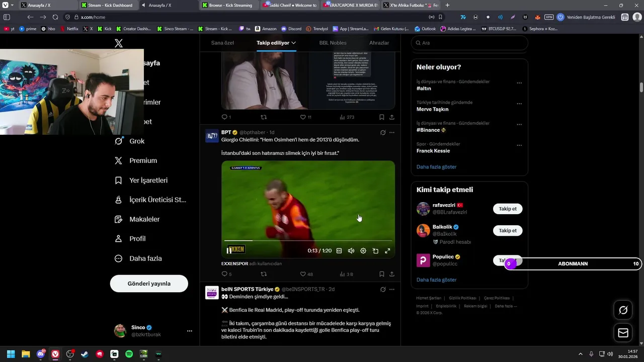Viewport: 644px width, 362px height.
Task: Click the Ara search field
Action: (469, 43)
